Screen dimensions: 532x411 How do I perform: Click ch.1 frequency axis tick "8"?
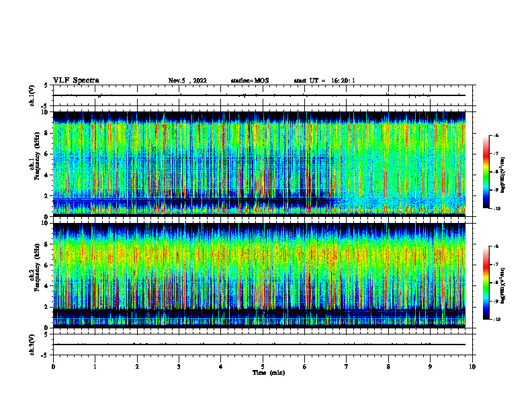[48, 133]
